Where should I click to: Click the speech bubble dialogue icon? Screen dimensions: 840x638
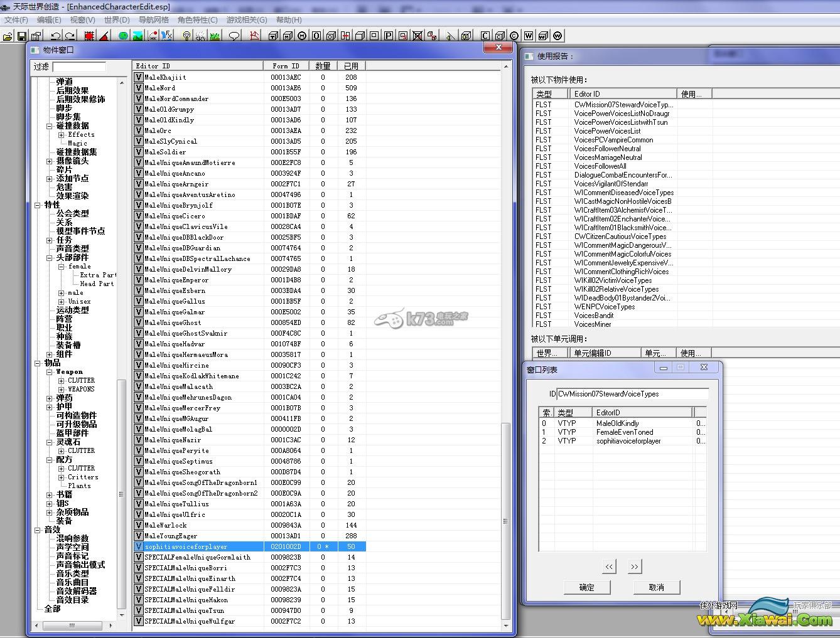pyautogui.click(x=234, y=36)
